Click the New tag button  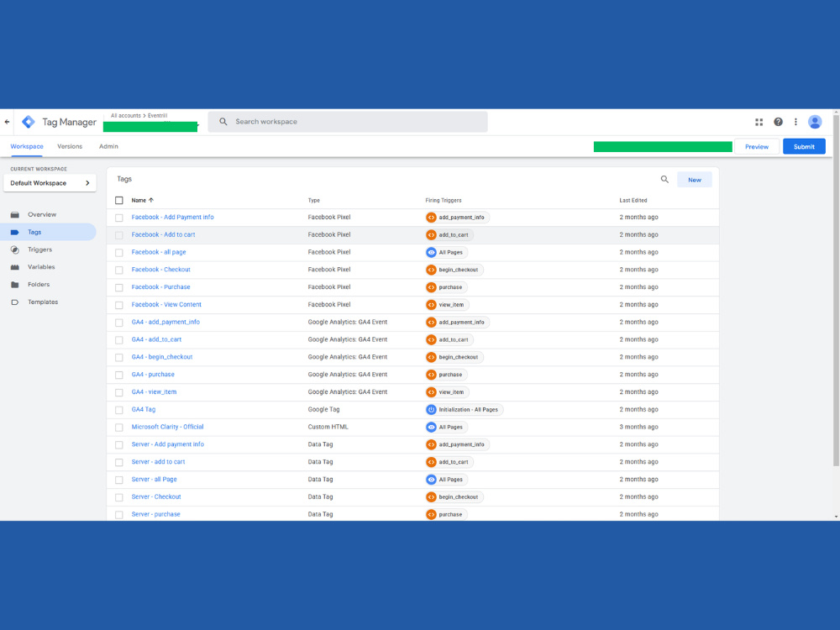point(695,180)
